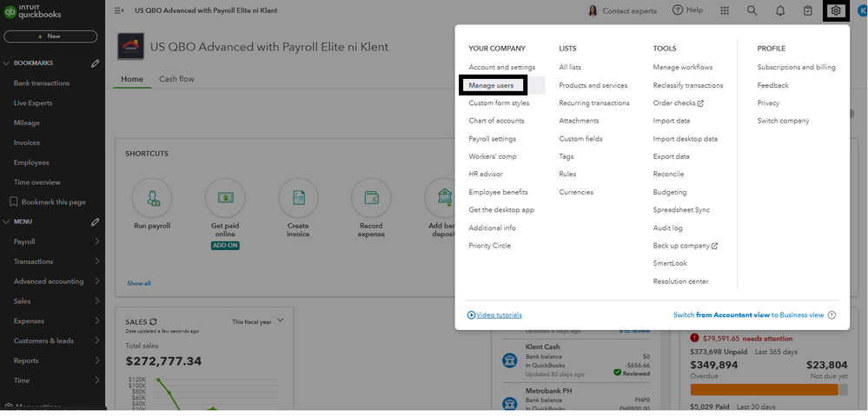The width and height of the screenshot is (868, 416).
Task: Open Back up company link
Action: tap(686, 246)
